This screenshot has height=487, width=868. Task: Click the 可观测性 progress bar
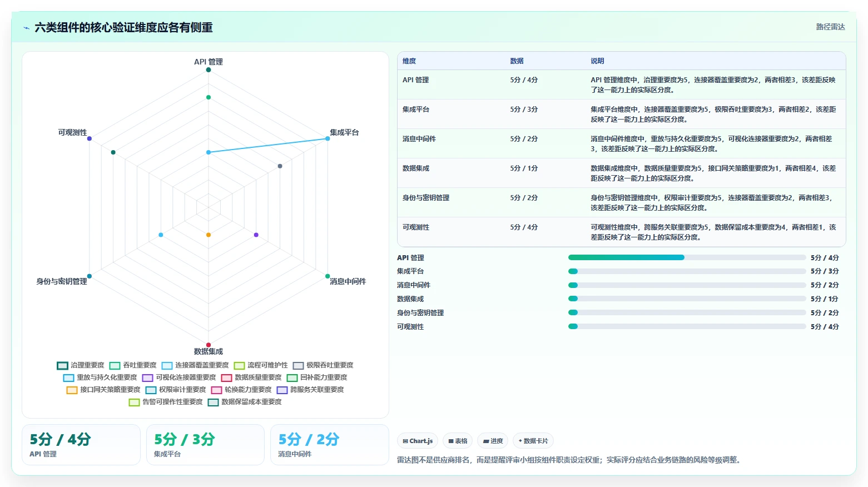(x=687, y=327)
